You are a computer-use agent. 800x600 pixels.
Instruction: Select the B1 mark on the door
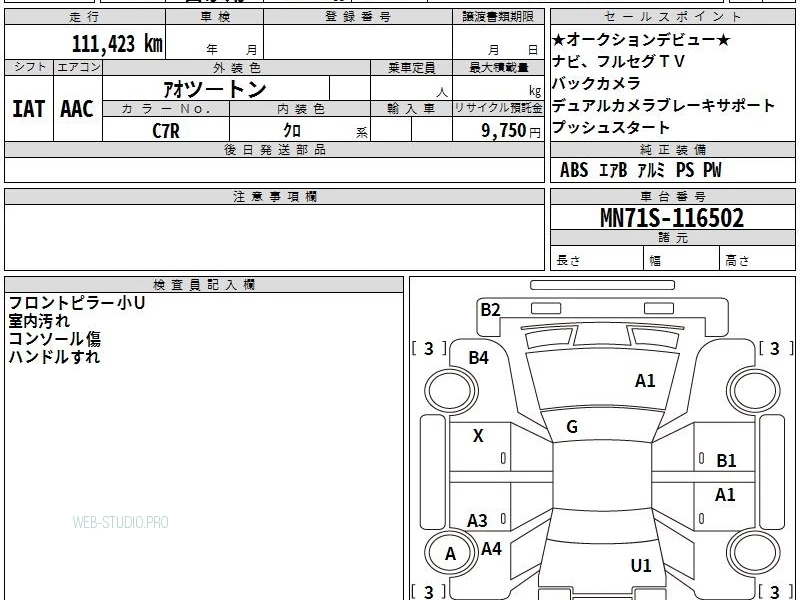click(726, 461)
